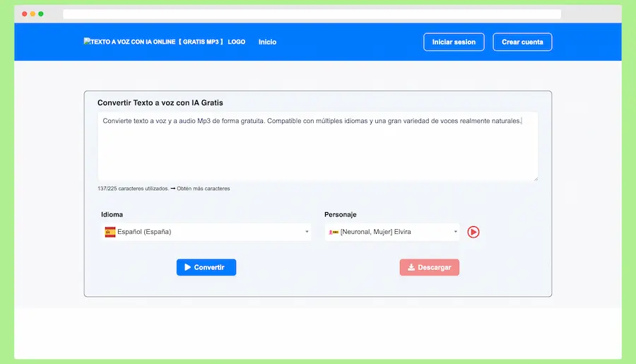636x364 pixels.
Task: Select the Crear cuenta button
Action: point(522,42)
